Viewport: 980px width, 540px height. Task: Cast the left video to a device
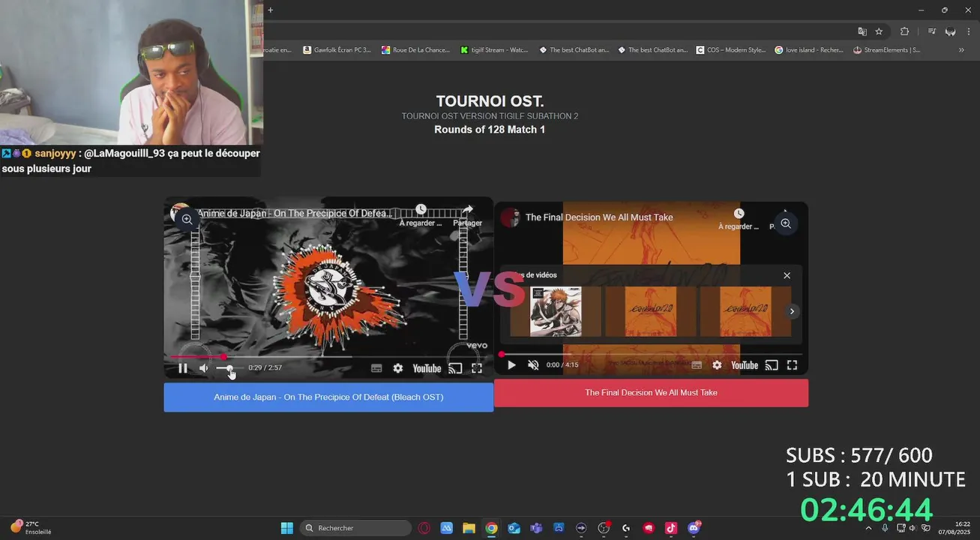pyautogui.click(x=455, y=368)
